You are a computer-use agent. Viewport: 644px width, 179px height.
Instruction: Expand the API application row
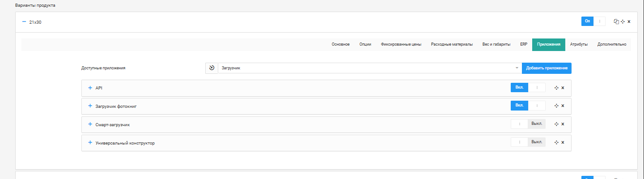click(90, 88)
